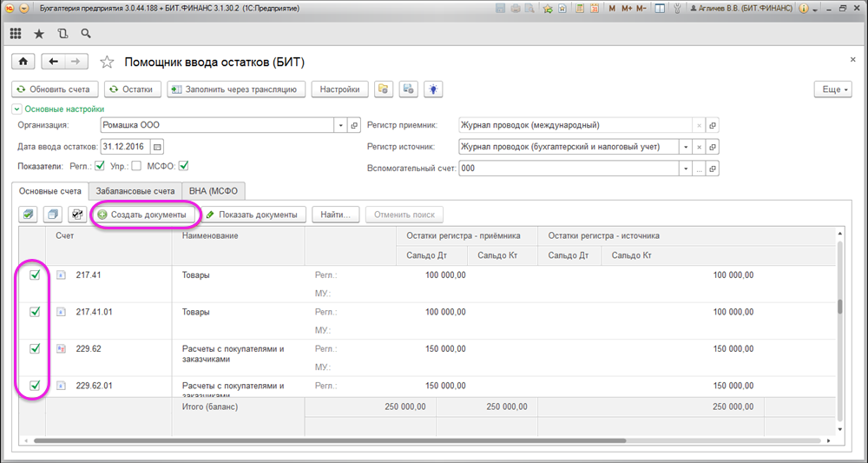Uncheck the МСФО indicator checkbox
Image resolution: width=868 pixels, height=463 pixels.
183,166
